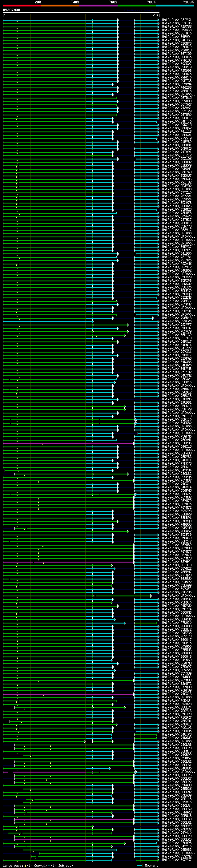Click the green ~80% identity color segment

click(137, 6)
